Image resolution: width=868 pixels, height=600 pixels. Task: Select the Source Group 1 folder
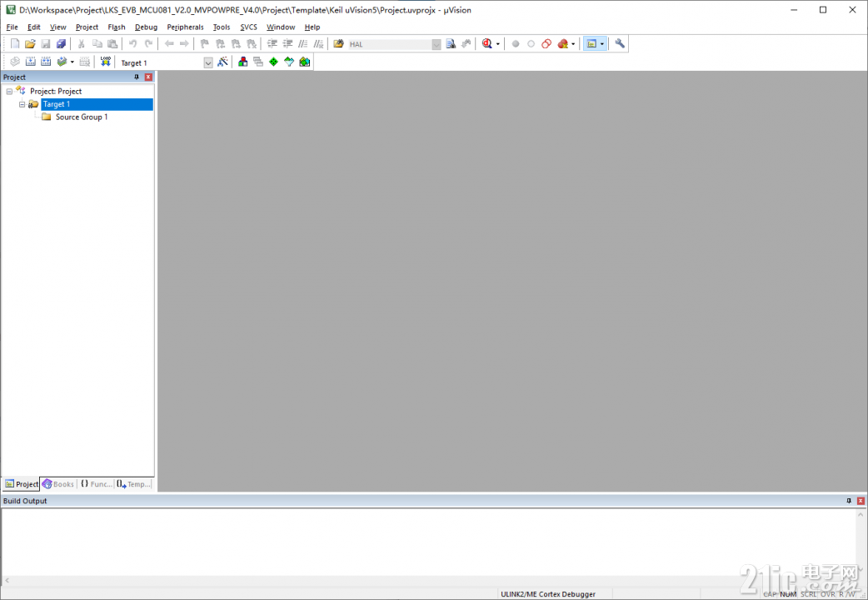click(82, 117)
